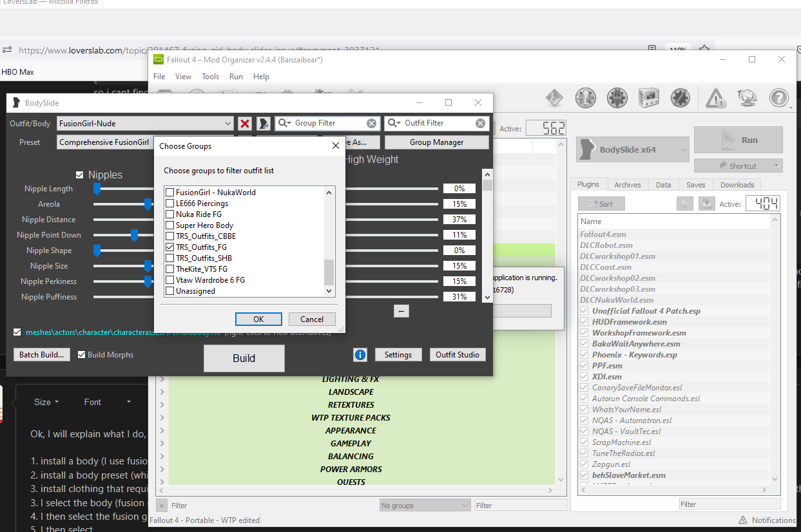Uncheck the TRS_Outfits_FG group
801x532 pixels.
[x=170, y=247]
